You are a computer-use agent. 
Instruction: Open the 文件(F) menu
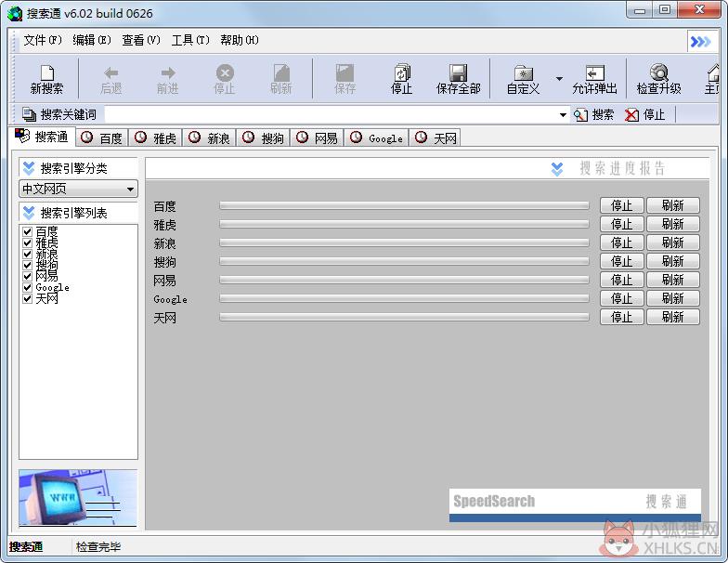point(43,41)
